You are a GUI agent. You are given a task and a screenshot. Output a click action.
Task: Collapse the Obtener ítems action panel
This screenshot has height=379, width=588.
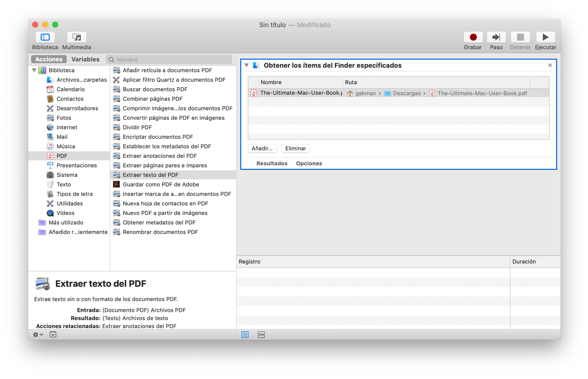point(247,66)
